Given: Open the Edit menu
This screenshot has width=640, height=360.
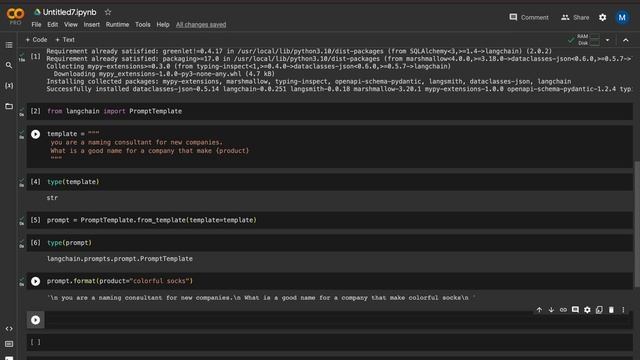Looking at the screenshot, I should [x=53, y=24].
